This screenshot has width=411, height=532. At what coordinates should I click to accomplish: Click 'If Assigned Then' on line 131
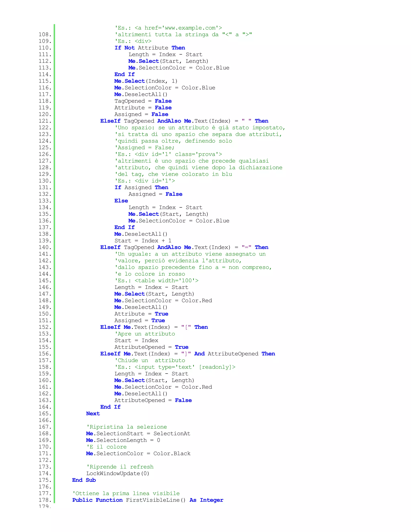coord(141,188)
